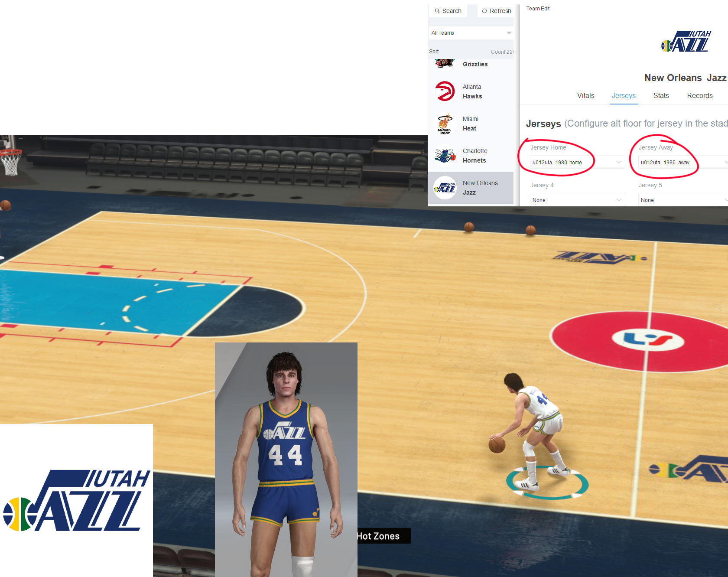
Task: Click the Atlanta Hawks logo icon
Action: [445, 91]
